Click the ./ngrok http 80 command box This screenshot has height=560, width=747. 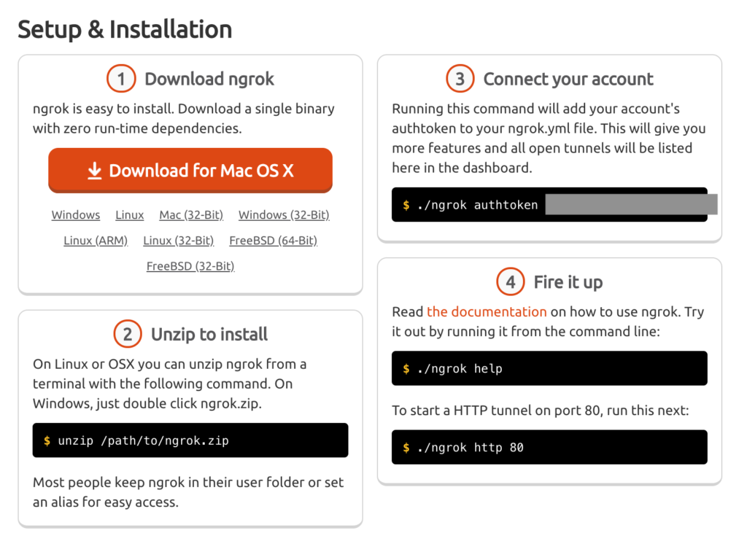click(x=549, y=447)
